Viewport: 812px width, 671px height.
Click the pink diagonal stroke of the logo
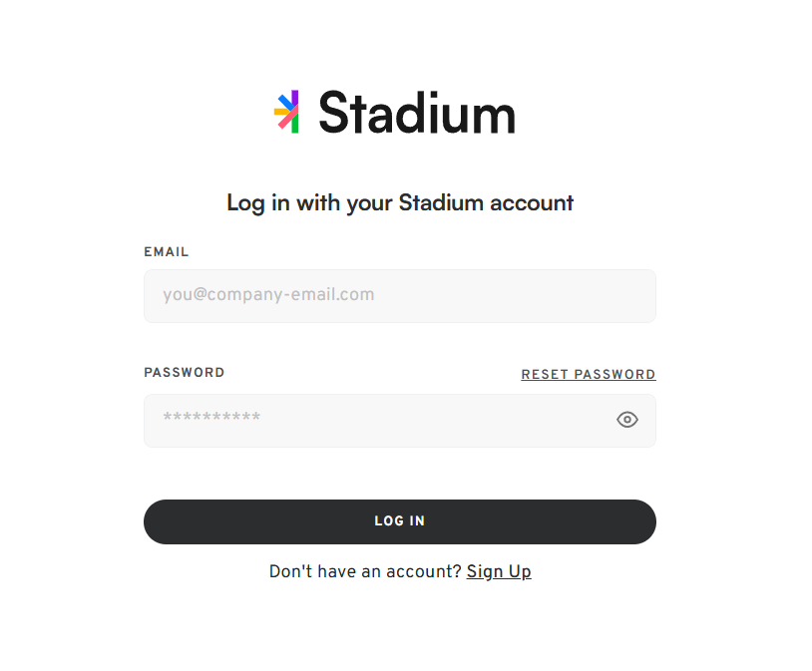(x=288, y=118)
